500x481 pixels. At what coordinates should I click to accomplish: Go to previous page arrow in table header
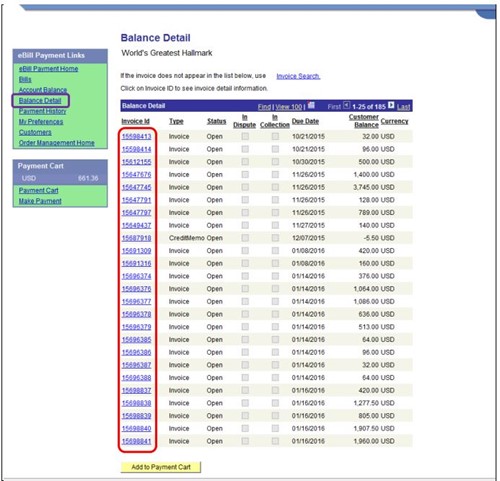(x=346, y=106)
